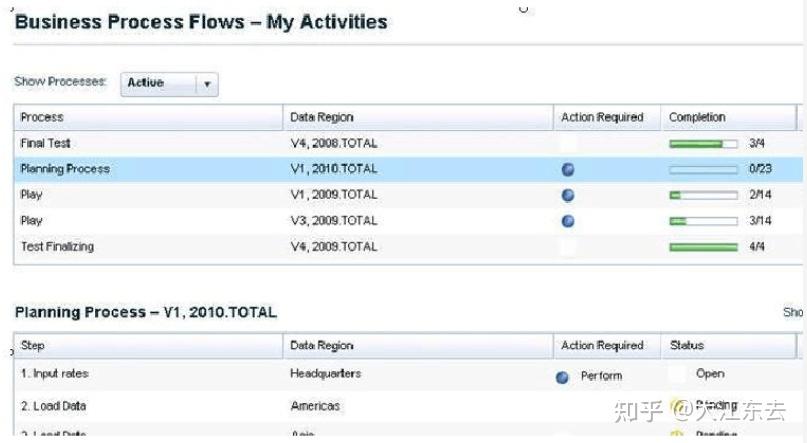Image resolution: width=807 pixels, height=443 pixels.
Task: Click action required icon for Planning Process
Action: coord(568,169)
